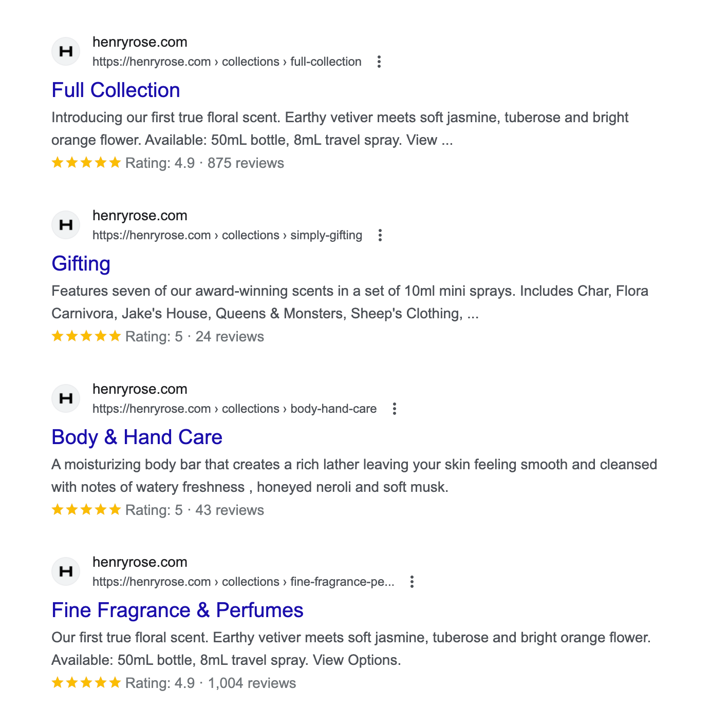Open the three-dot menu for simply-gifting result

[380, 235]
